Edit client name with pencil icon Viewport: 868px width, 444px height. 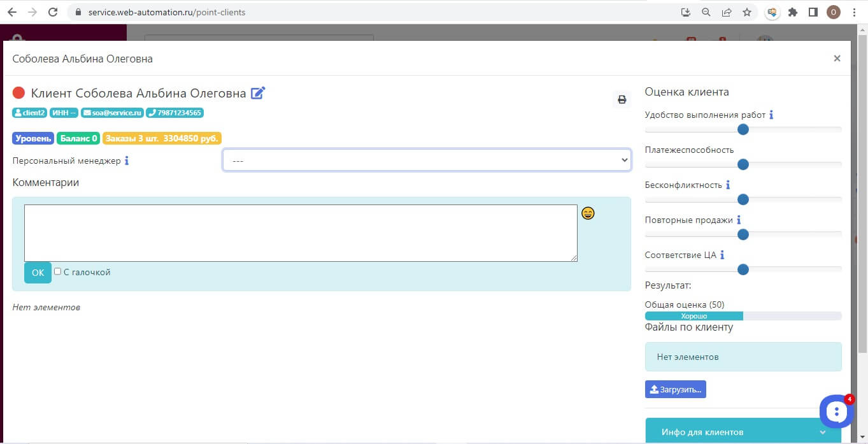(258, 93)
